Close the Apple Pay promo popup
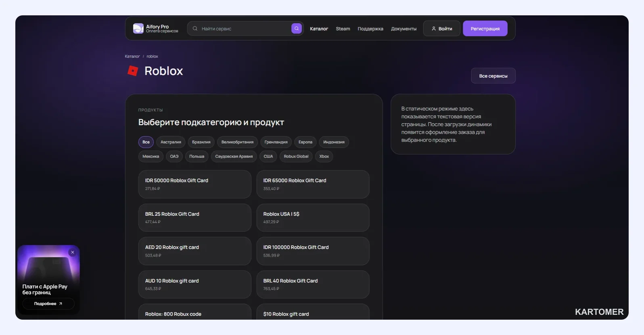Viewport: 644px width, 335px height. point(73,252)
